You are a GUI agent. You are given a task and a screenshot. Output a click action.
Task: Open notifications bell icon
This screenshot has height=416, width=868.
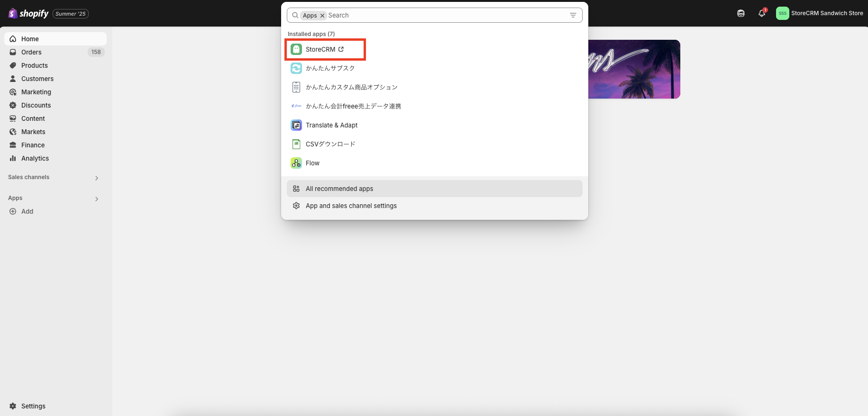tap(762, 13)
